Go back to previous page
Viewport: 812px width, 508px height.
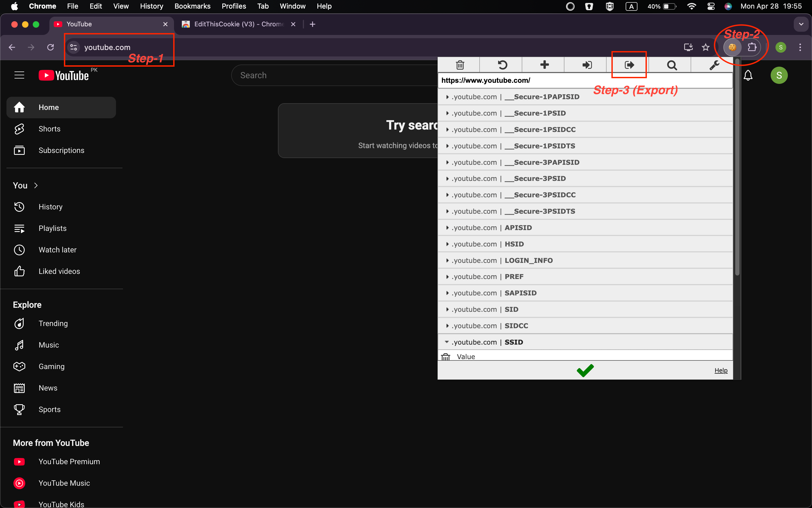point(12,47)
